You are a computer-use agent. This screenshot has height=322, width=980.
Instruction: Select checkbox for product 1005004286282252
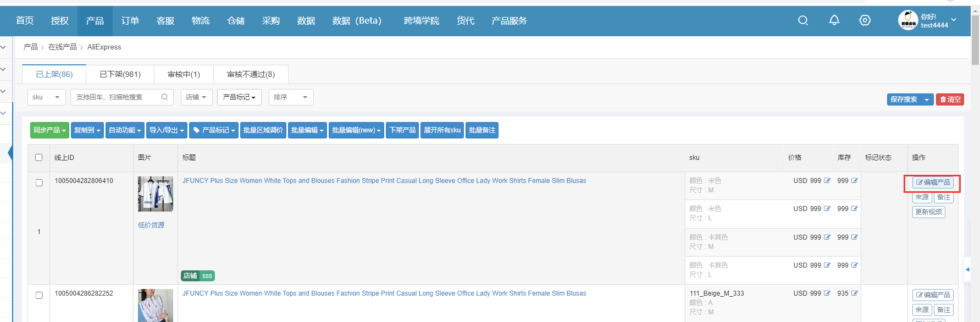[x=39, y=296]
